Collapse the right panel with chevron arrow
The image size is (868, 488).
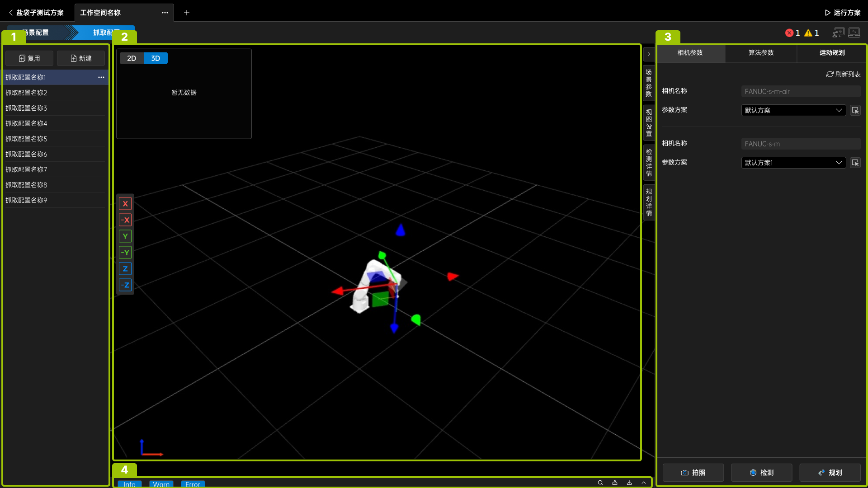(649, 54)
